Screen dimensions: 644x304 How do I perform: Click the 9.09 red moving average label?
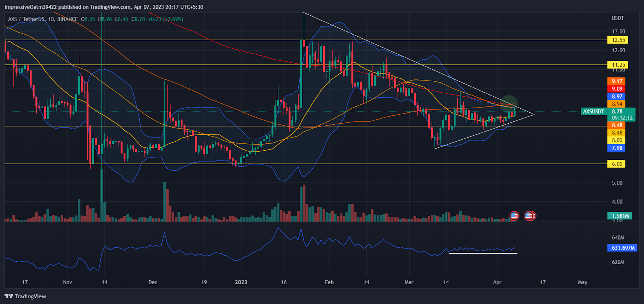click(x=616, y=89)
